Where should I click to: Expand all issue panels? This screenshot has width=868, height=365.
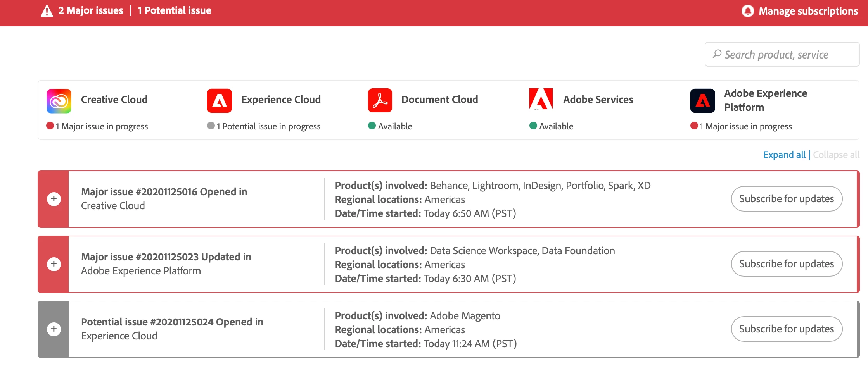point(784,155)
